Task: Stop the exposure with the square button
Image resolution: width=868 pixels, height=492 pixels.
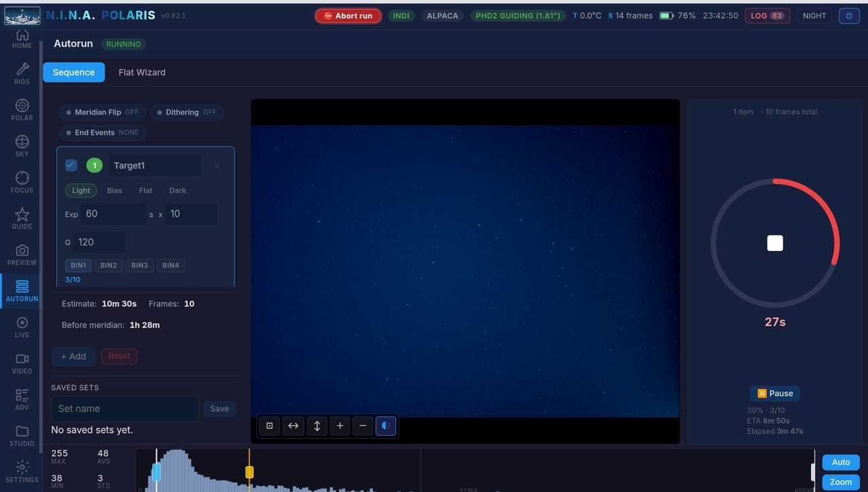Action: coord(775,243)
